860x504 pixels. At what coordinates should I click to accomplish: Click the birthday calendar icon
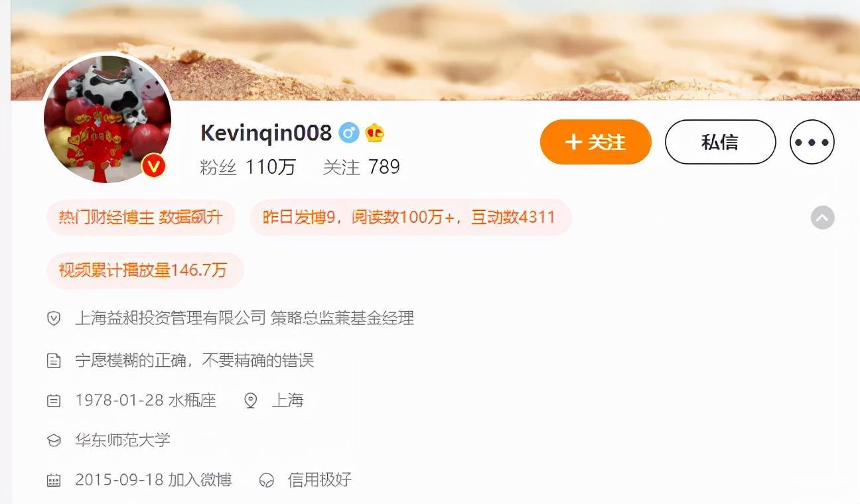(54, 401)
